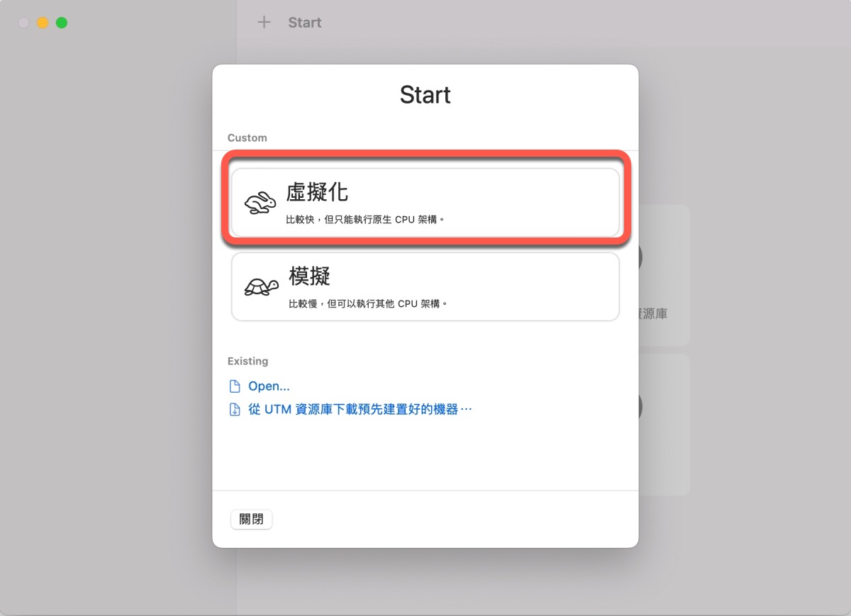The width and height of the screenshot is (851, 616).
Task: Download prebuilt machine from UTM 資源庫 link
Action: point(360,410)
